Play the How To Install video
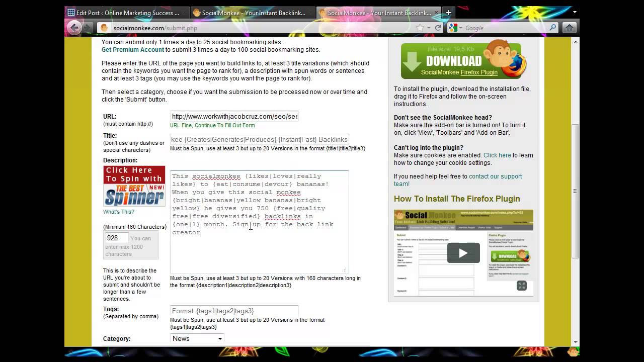Viewport: 644px width, 362px height. [463, 253]
